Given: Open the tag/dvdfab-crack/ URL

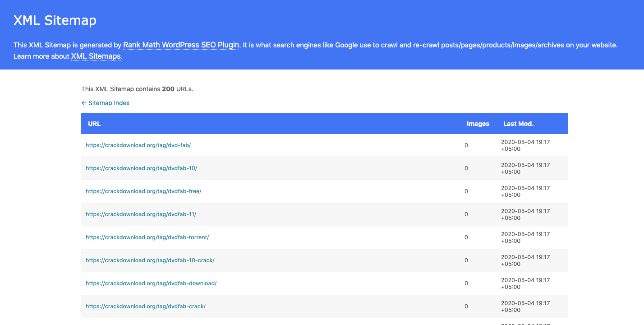Looking at the screenshot, I should (145, 306).
